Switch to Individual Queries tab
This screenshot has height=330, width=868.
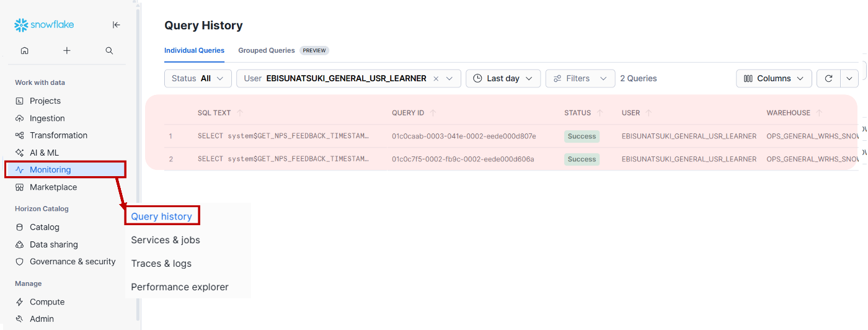coord(194,50)
